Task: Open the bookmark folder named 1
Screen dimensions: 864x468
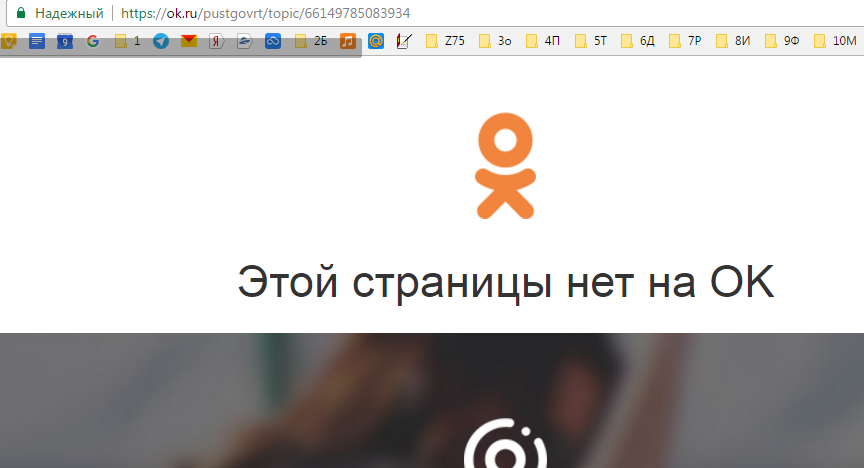Action: tap(127, 41)
